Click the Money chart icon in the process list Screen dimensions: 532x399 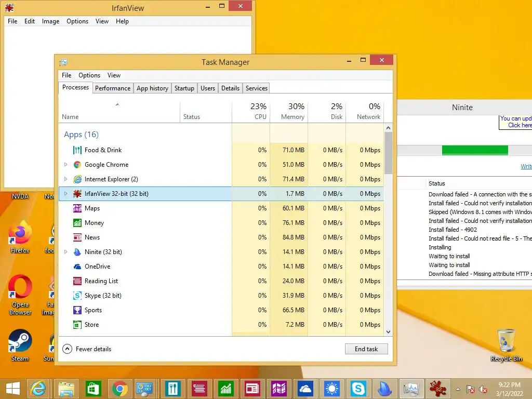tap(77, 223)
